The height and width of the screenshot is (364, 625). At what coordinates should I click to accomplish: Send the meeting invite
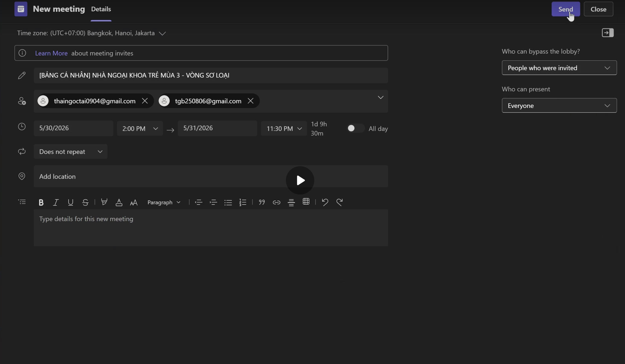566,9
